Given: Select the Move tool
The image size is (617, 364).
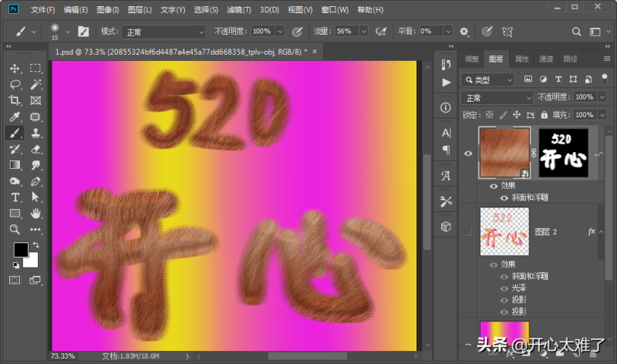Looking at the screenshot, I should tap(15, 68).
